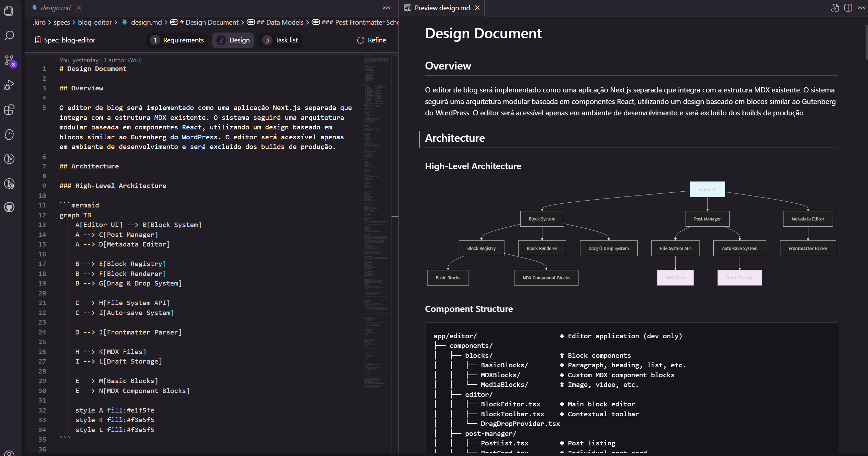Switch to the Task list step
Screen dimensions: 868x456
[280, 40]
